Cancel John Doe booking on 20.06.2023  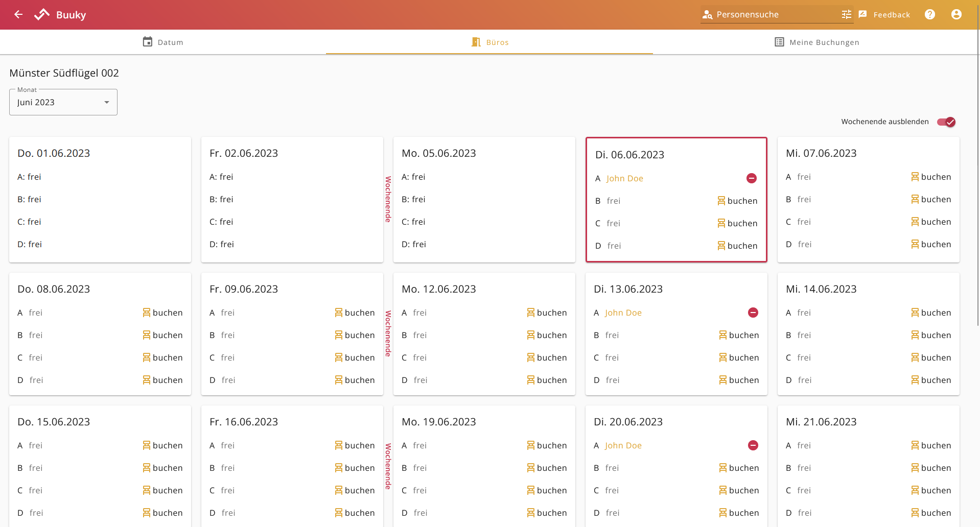click(753, 445)
